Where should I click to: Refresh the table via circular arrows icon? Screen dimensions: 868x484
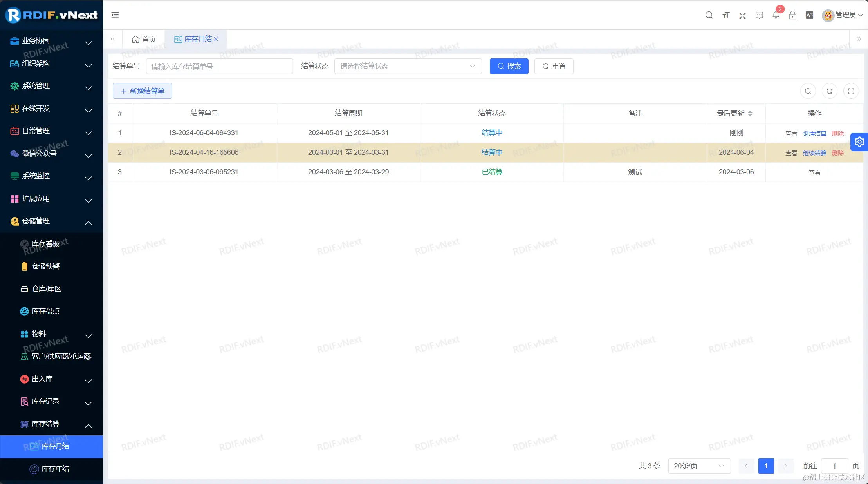[829, 91]
